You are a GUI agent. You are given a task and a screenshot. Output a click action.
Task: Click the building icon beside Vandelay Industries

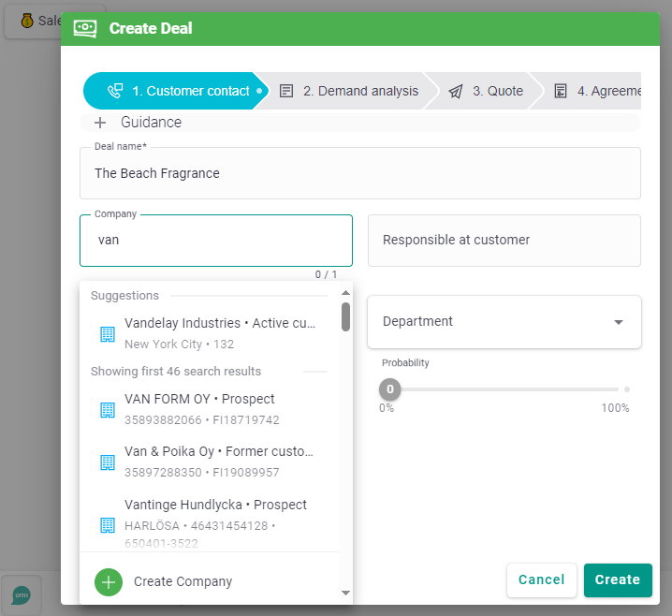(x=107, y=334)
